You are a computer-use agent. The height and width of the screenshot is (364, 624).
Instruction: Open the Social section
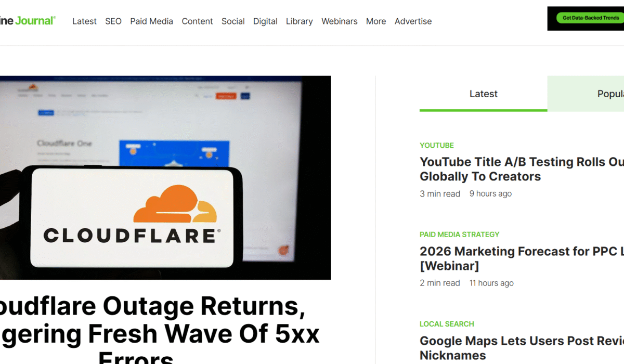(233, 21)
